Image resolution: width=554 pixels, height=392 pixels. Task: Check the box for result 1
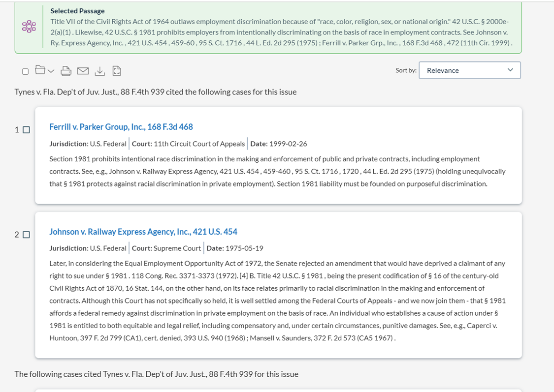(26, 130)
